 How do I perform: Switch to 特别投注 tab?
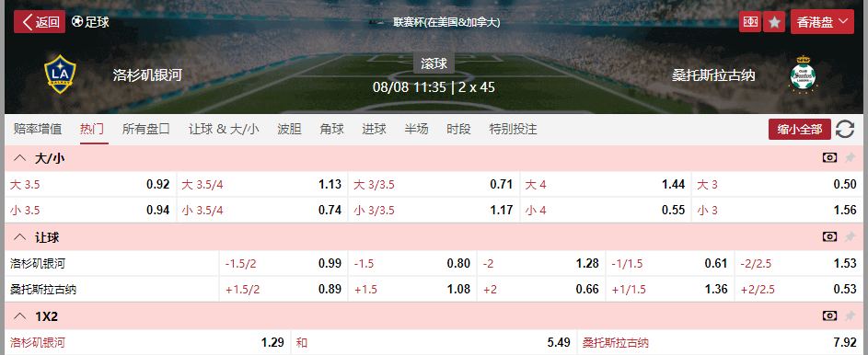coord(514,130)
